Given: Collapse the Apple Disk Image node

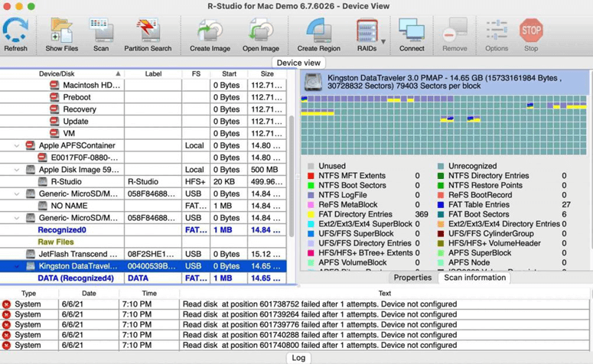Looking at the screenshot, I should [17, 170].
